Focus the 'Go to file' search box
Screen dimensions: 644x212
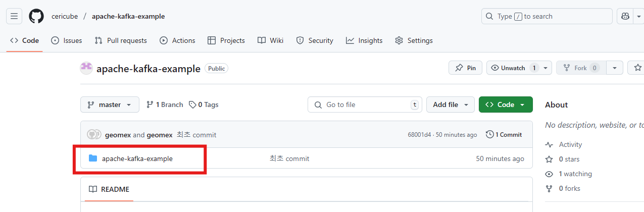click(x=365, y=104)
